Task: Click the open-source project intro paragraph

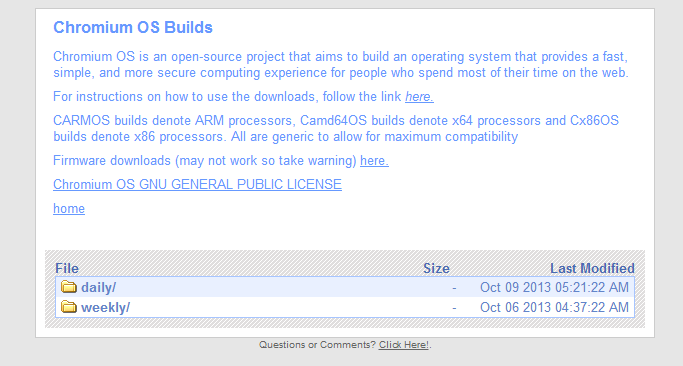Action: tap(341, 64)
